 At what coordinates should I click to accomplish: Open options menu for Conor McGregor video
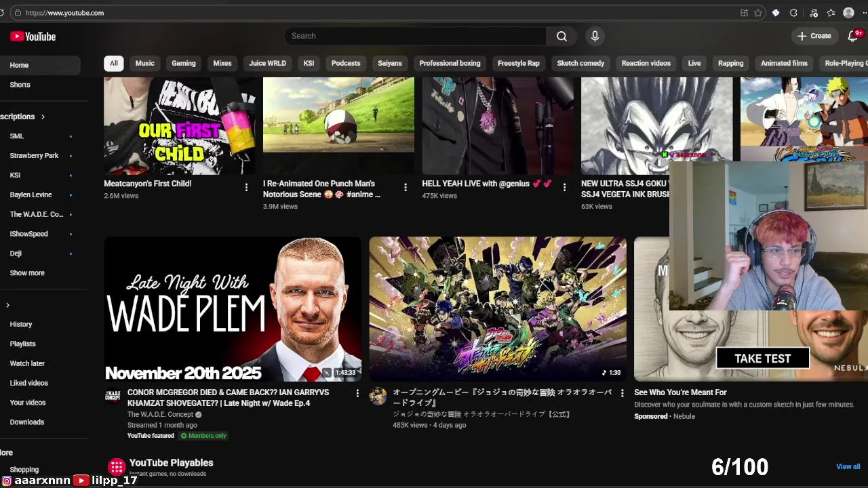357,393
